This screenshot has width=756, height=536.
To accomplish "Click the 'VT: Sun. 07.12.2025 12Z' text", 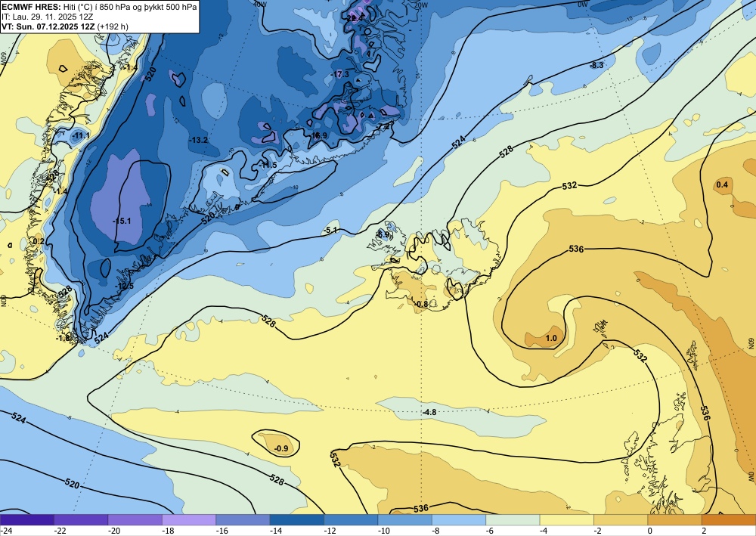I will click(x=48, y=26).
